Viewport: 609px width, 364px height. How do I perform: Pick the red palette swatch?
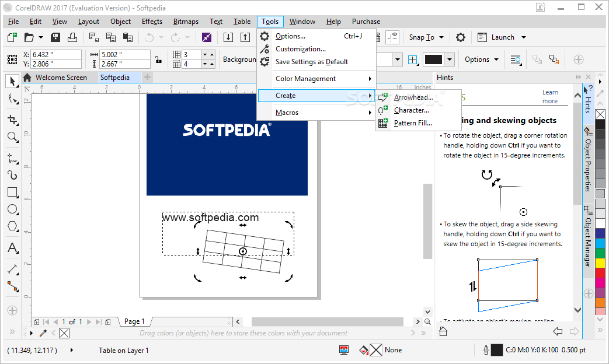click(x=600, y=273)
